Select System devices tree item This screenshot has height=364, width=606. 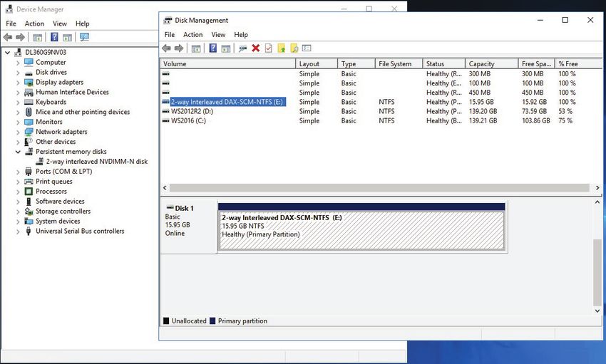(x=58, y=222)
